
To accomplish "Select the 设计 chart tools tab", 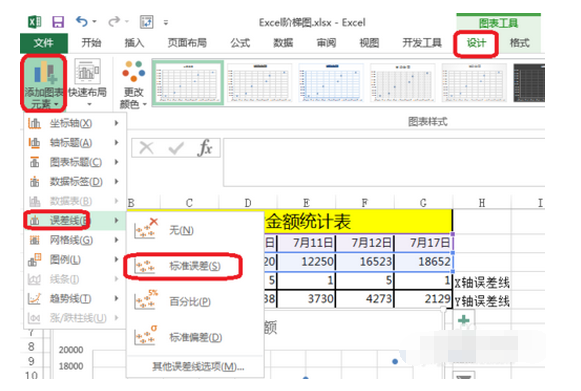I will click(476, 43).
